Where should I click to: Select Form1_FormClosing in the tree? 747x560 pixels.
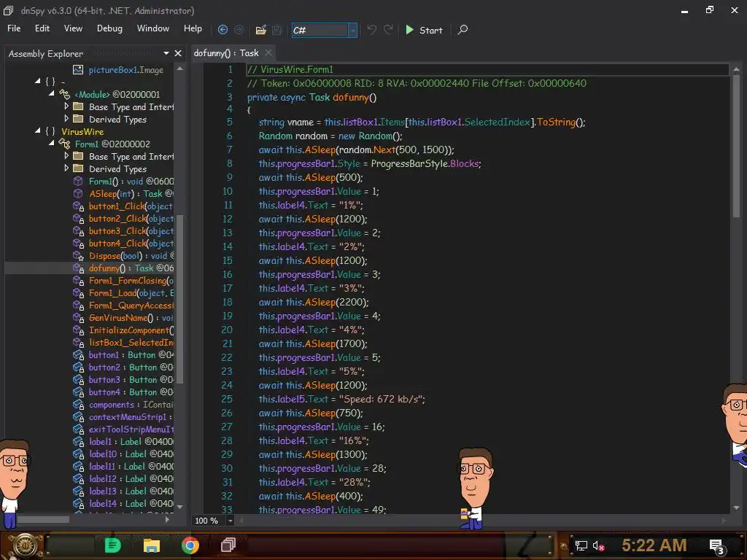[131, 281]
